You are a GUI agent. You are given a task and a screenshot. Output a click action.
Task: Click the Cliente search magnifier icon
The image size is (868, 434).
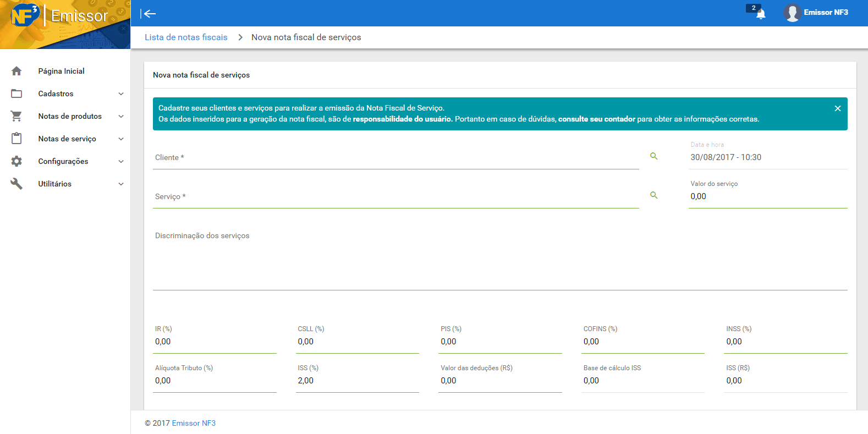tap(653, 156)
